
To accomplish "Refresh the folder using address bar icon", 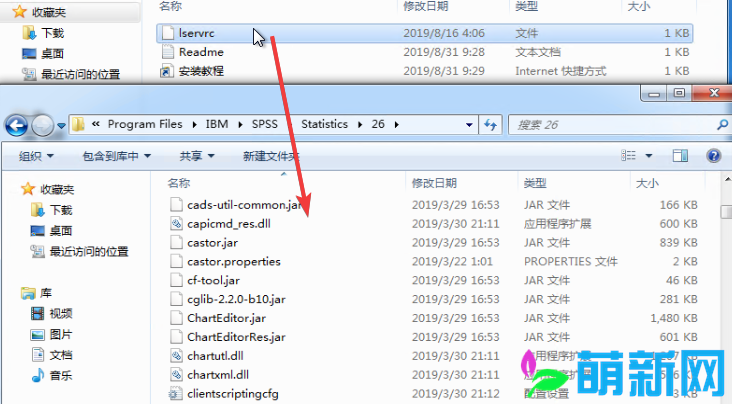I will (490, 125).
